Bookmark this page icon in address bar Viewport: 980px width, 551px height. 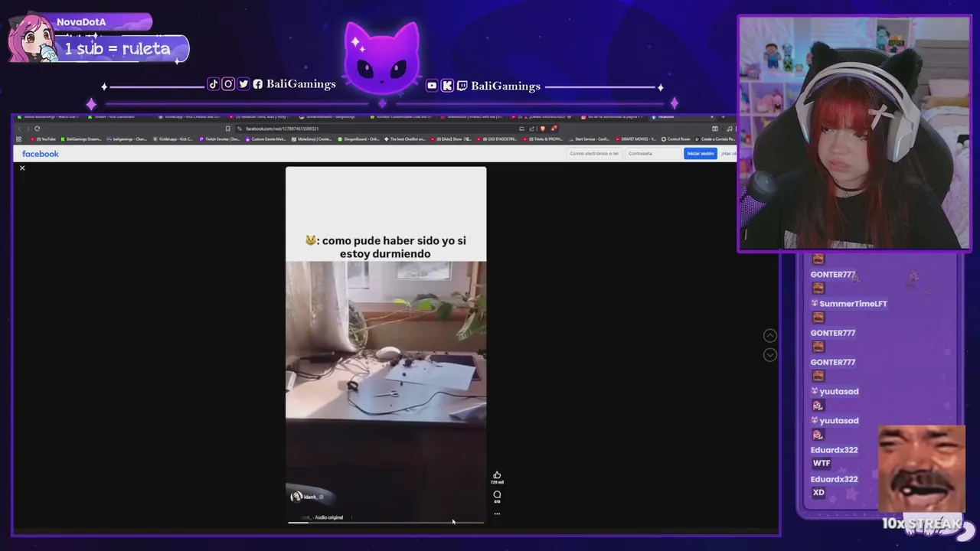(227, 129)
